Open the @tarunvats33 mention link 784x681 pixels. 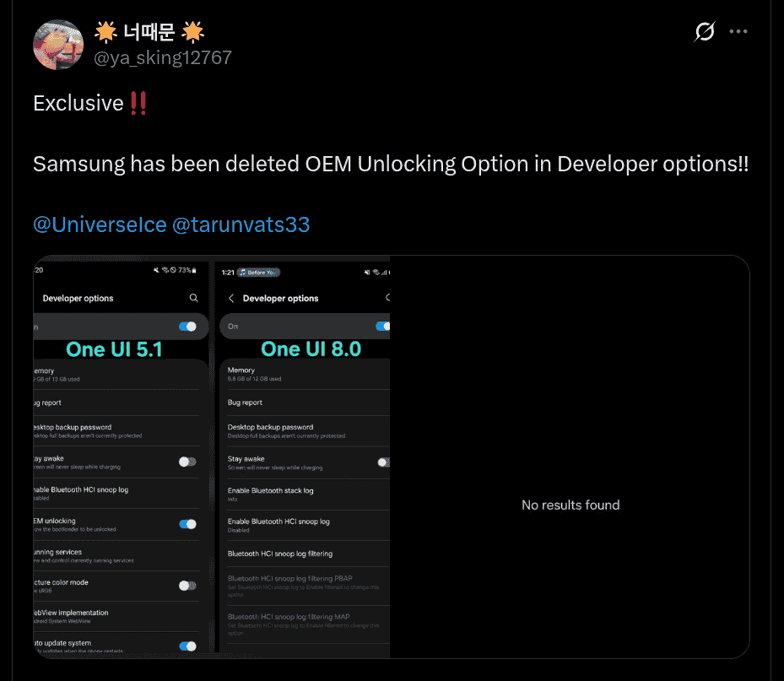pyautogui.click(x=241, y=224)
